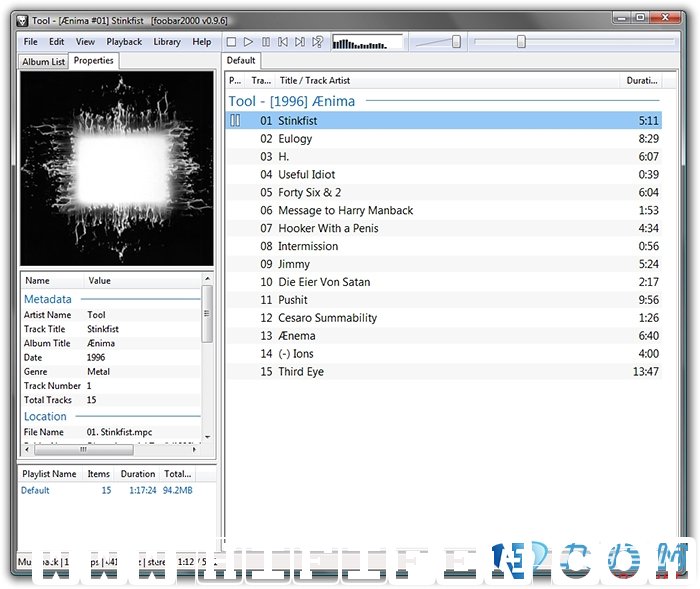This screenshot has width=700, height=589.
Task: Open the View menu
Action: (85, 42)
